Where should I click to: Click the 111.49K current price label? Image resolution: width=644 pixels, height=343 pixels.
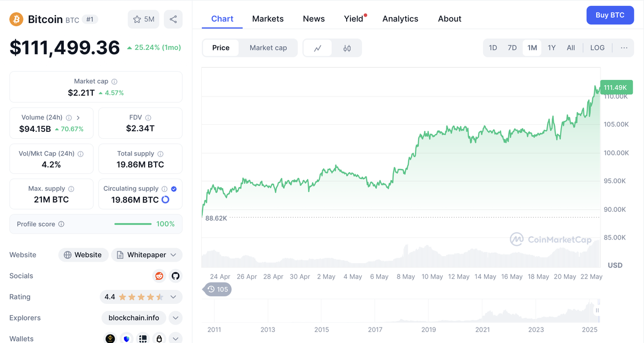(x=617, y=87)
